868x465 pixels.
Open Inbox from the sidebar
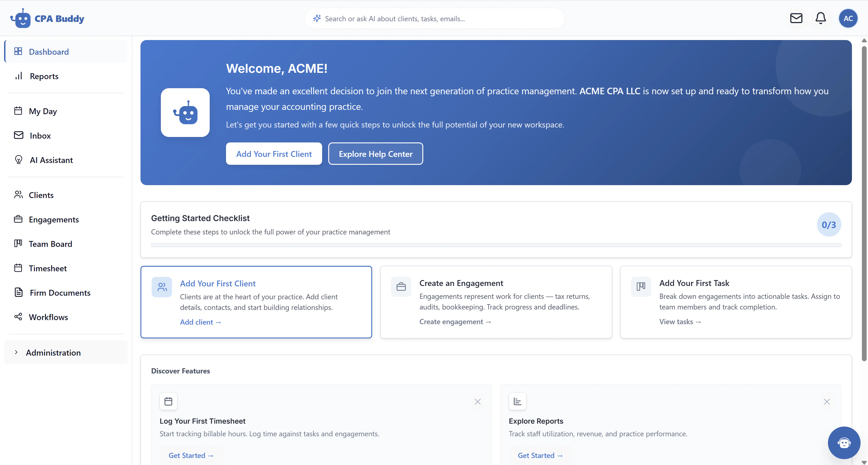coord(66,136)
